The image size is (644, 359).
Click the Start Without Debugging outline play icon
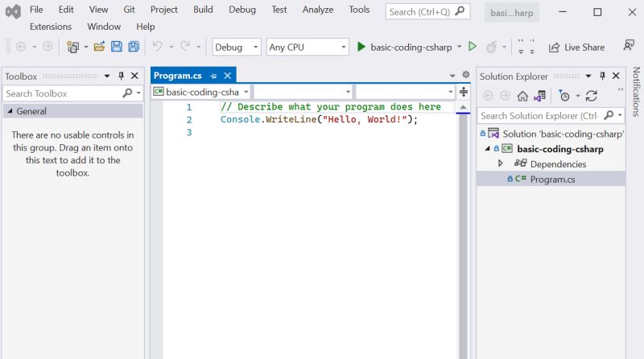point(473,47)
